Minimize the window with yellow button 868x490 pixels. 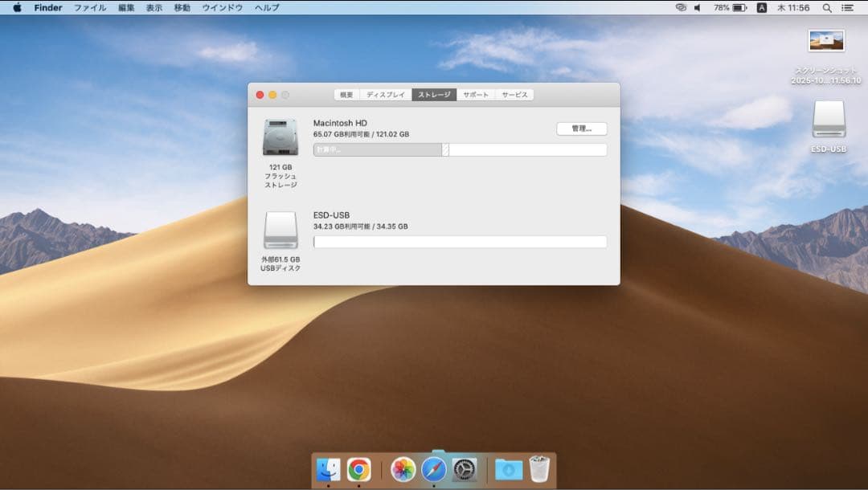[272, 95]
